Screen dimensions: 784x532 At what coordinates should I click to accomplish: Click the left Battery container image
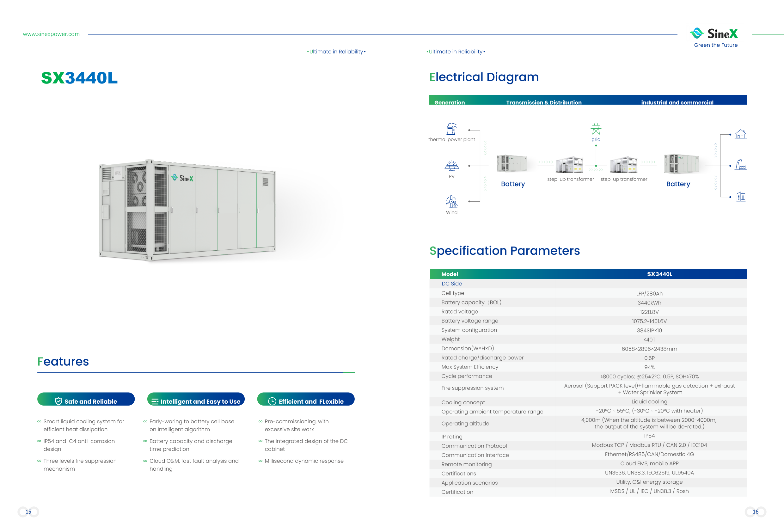[512, 164]
